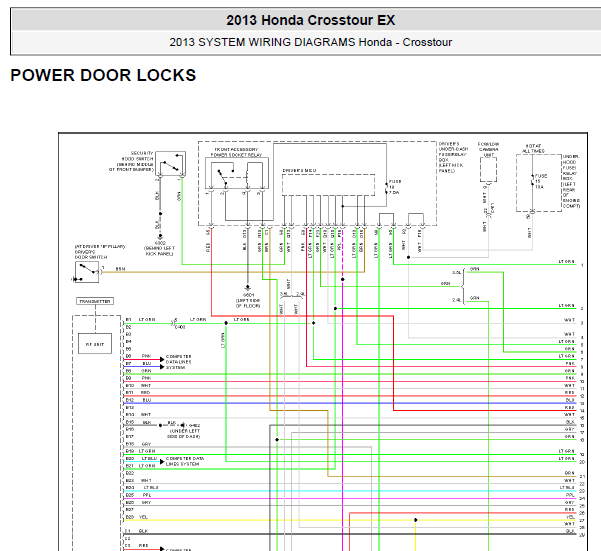601x551 pixels.
Task: Click the 'DRIVER'S MICU' label
Action: [299, 171]
